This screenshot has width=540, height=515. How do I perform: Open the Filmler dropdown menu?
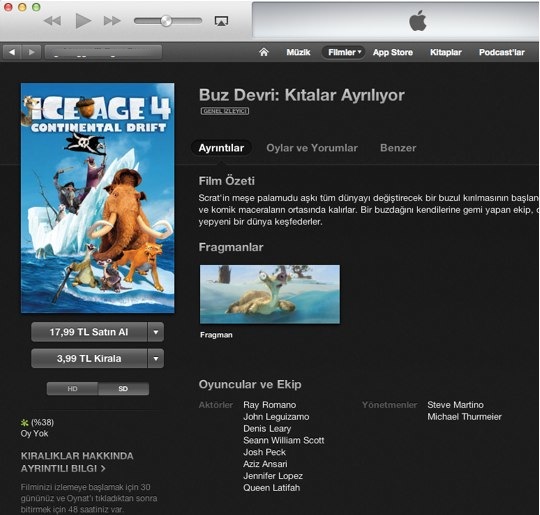click(343, 52)
